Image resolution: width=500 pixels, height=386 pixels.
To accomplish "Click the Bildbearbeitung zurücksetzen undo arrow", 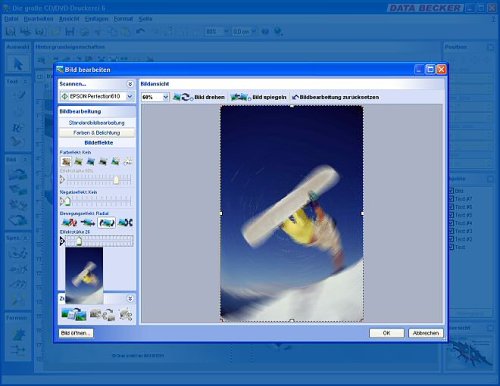I will click(x=295, y=97).
